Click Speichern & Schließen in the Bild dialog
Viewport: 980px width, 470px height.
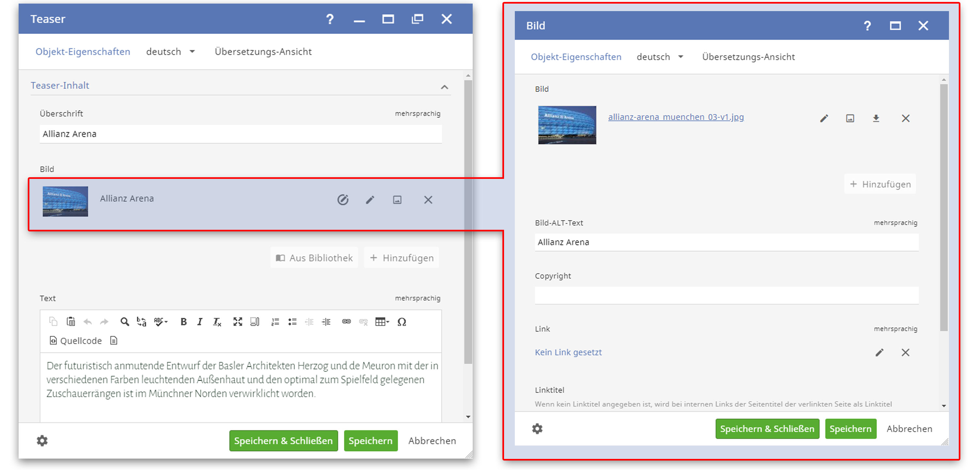tap(767, 429)
